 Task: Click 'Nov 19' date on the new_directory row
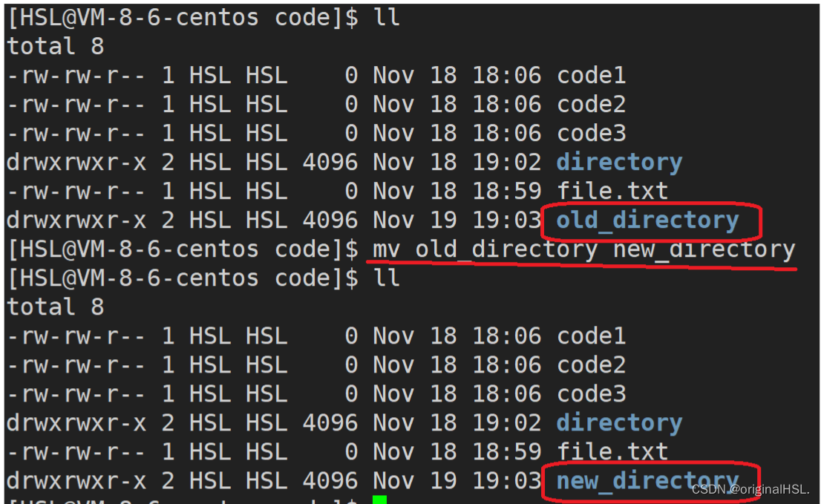point(415,480)
